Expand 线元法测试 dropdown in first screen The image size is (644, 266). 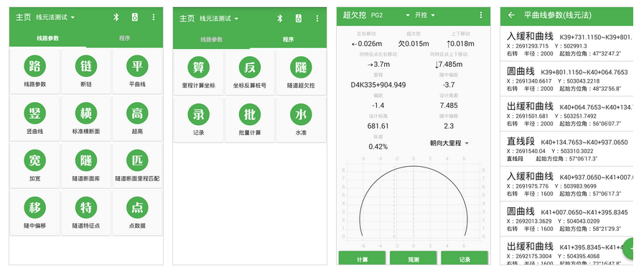click(x=55, y=17)
